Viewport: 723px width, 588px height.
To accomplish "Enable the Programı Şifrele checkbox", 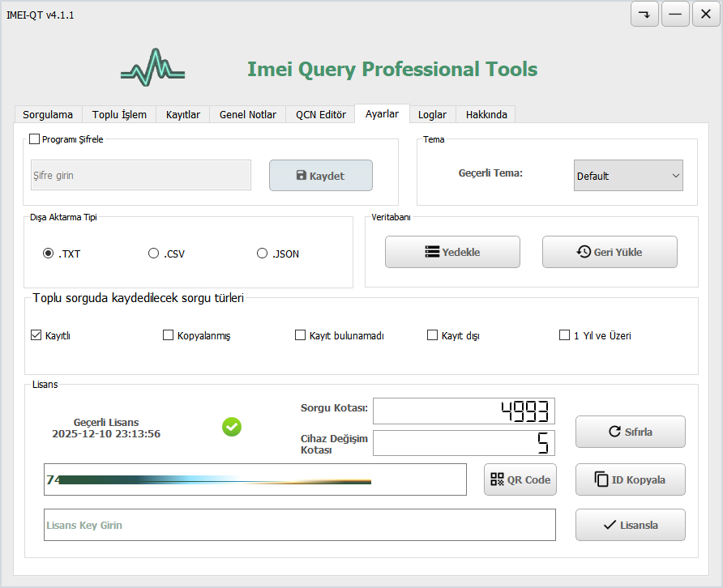I will [x=35, y=139].
